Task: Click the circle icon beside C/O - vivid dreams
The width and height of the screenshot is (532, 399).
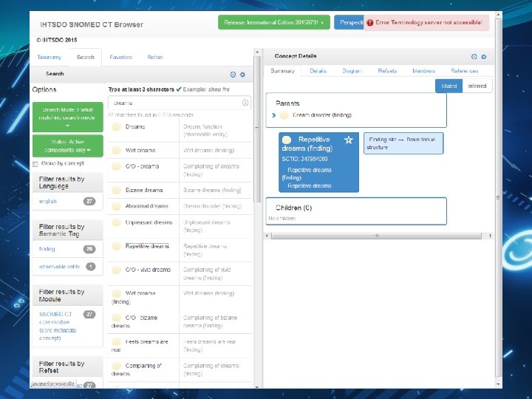Action: pyautogui.click(x=117, y=270)
